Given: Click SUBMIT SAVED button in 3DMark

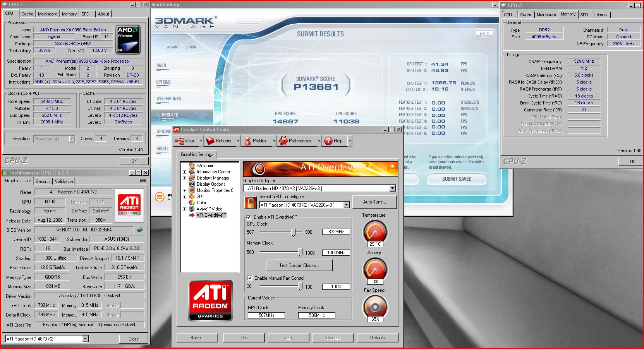Looking at the screenshot, I should pyautogui.click(x=457, y=179).
